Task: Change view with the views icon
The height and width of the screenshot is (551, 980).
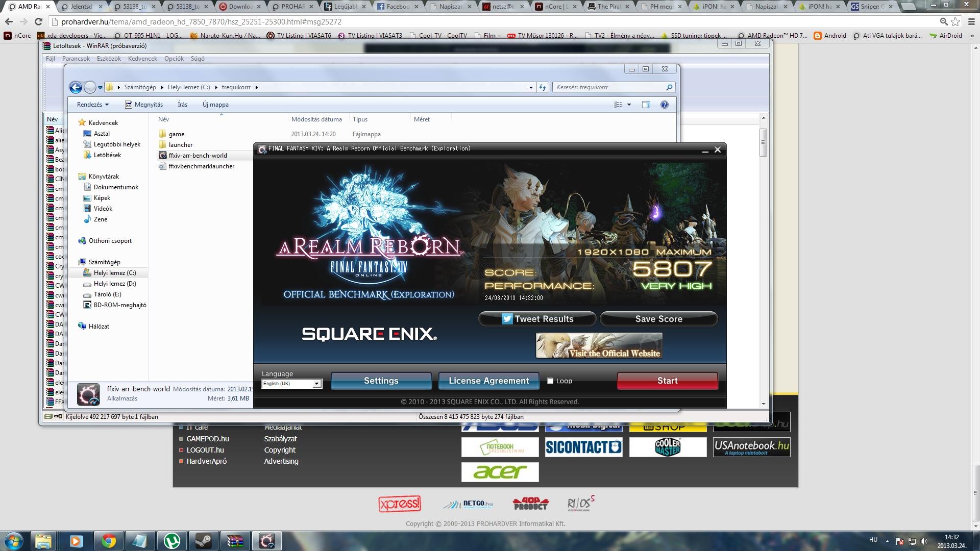Action: click(x=618, y=105)
